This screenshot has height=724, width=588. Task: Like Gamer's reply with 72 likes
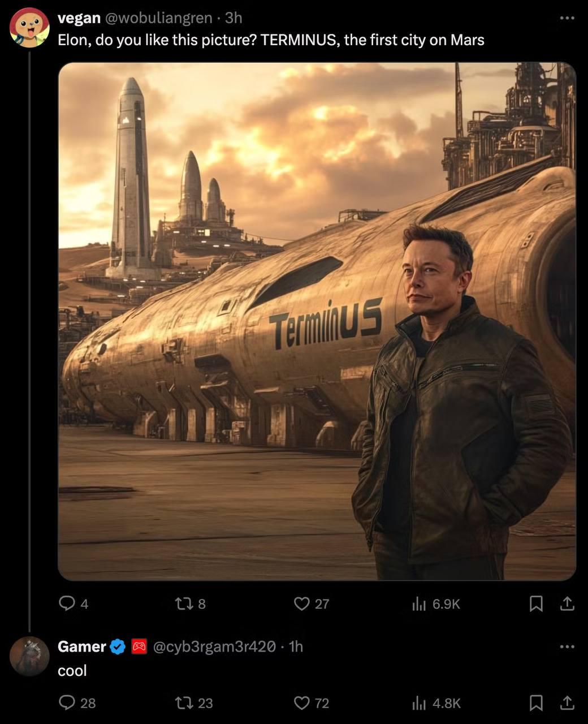pos(302,703)
